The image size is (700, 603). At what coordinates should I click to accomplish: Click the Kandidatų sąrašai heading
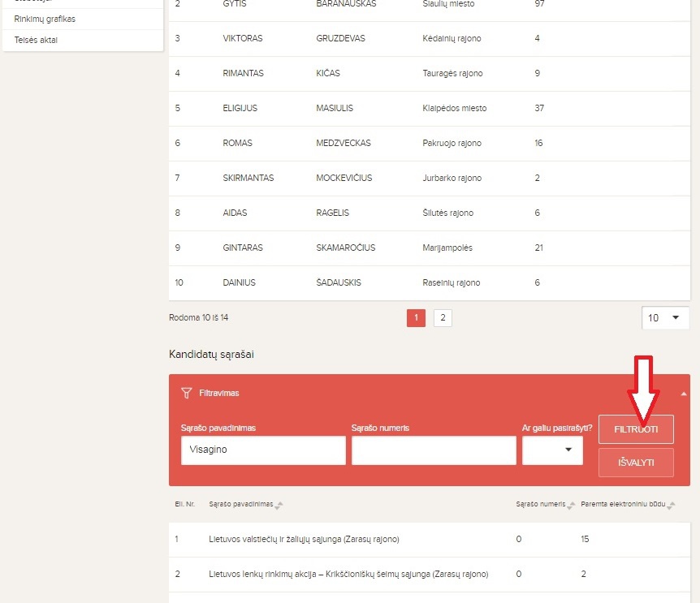coord(211,354)
